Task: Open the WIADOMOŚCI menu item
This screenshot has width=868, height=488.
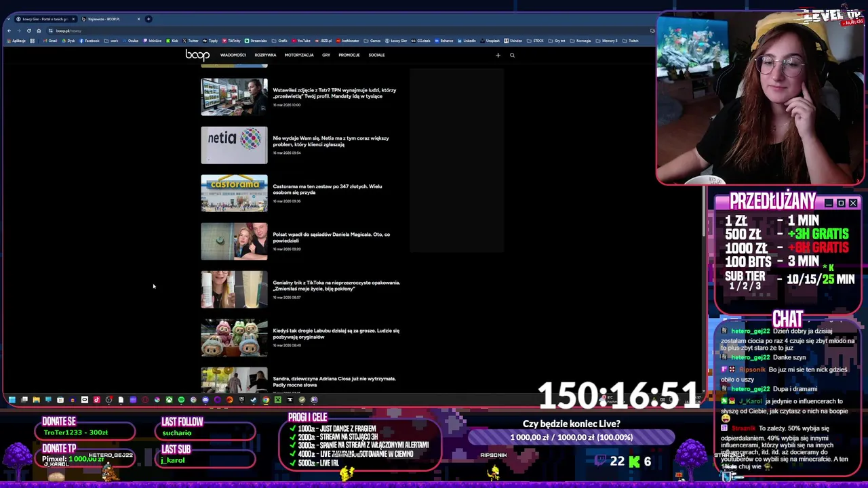Action: point(233,55)
